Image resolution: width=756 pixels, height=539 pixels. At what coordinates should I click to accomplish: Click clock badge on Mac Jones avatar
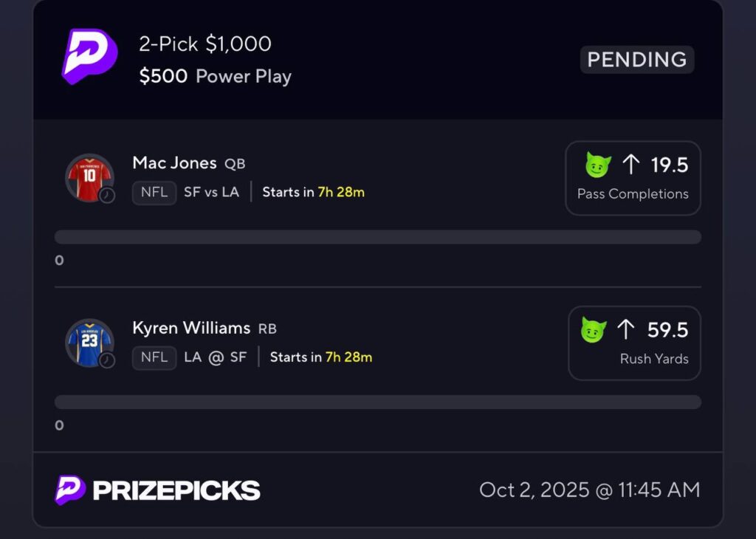(107, 196)
